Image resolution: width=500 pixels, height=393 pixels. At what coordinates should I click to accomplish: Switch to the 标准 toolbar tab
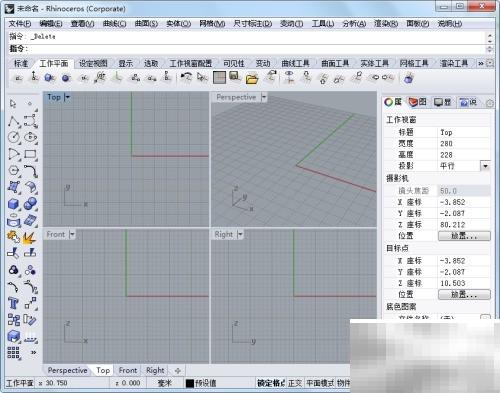point(21,63)
